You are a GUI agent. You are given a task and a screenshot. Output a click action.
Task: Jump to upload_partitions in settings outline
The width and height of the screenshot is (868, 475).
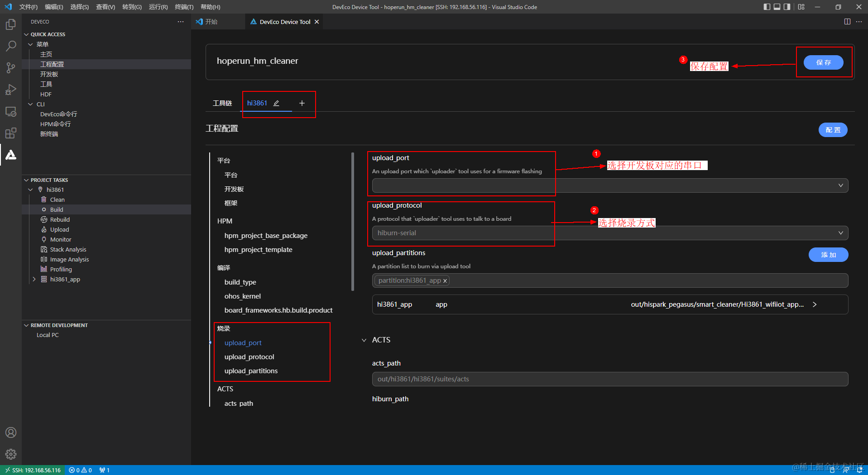(251, 371)
